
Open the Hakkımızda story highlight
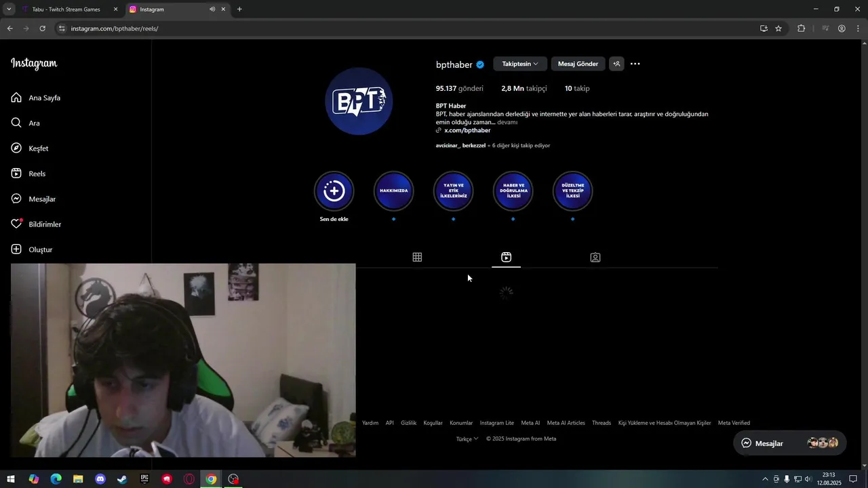(x=393, y=191)
